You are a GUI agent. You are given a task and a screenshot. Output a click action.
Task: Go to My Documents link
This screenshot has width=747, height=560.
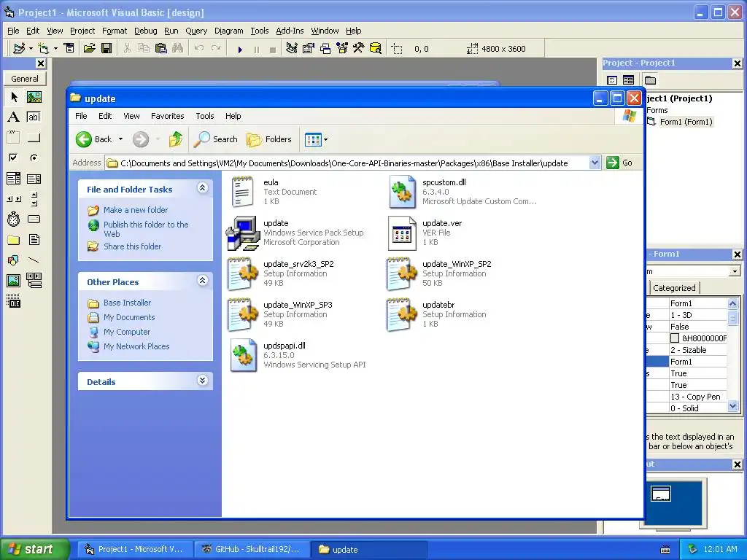tap(129, 317)
